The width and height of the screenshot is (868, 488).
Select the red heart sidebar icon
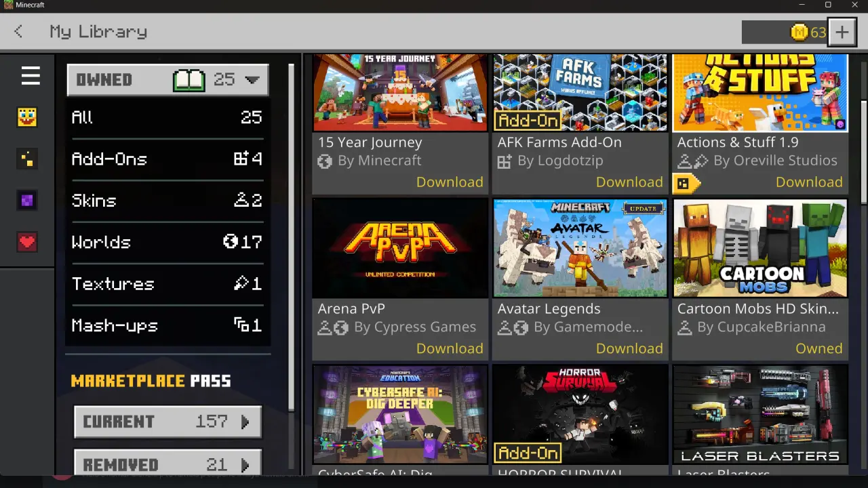27,242
